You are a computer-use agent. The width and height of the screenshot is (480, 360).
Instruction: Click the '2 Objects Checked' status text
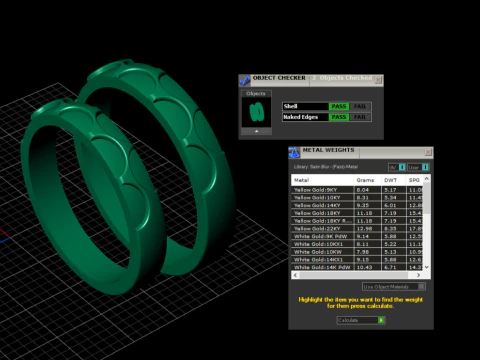coord(342,78)
